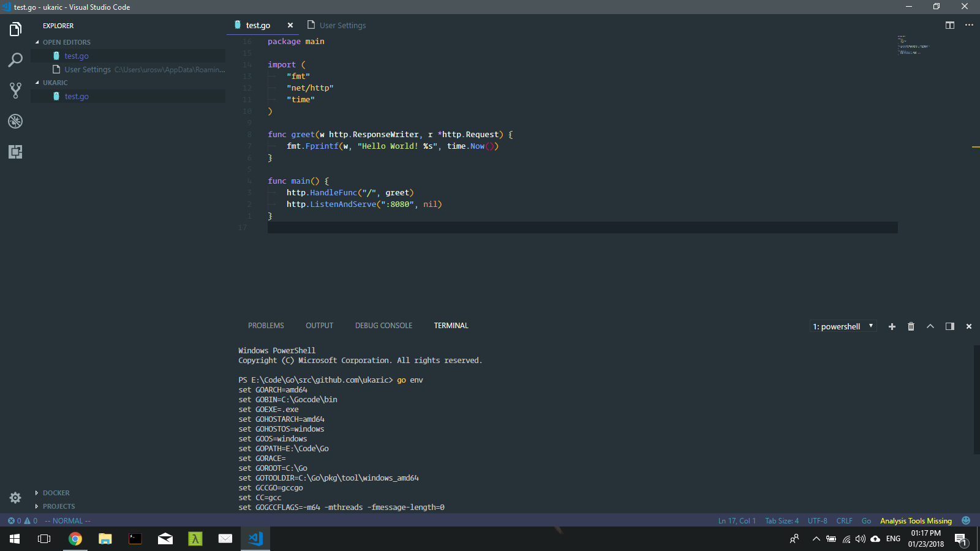980x551 pixels.
Task: Create a new terminal
Action: [x=892, y=326]
